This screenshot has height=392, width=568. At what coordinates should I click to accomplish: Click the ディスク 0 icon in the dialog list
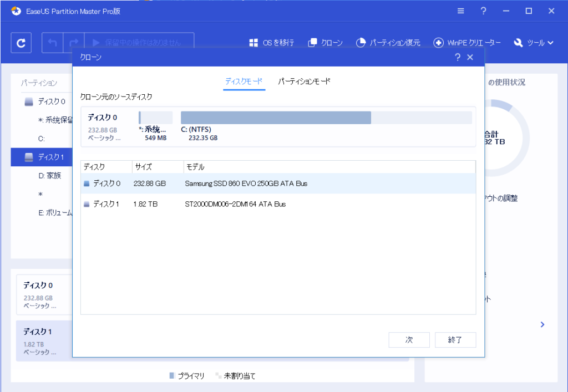point(87,184)
